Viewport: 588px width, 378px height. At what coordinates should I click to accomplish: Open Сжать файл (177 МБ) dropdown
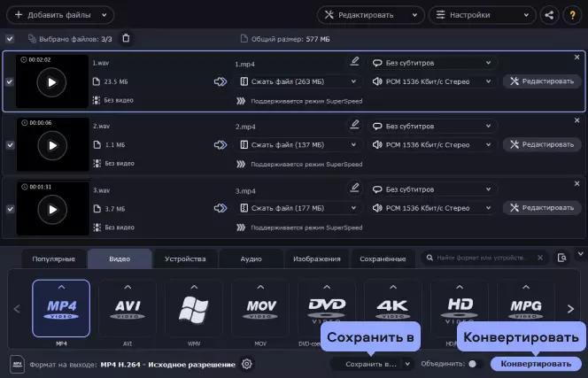coord(299,208)
